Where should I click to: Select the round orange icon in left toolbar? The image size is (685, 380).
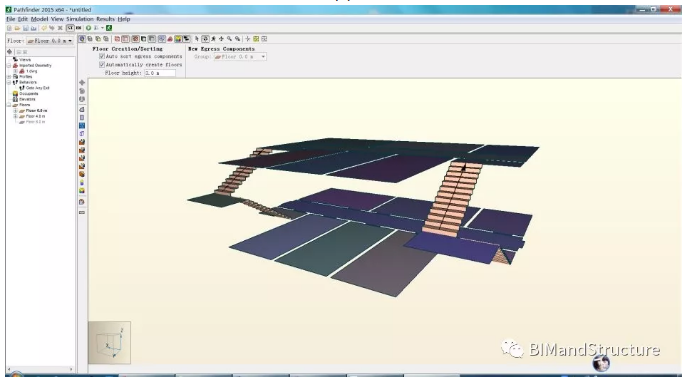coord(82,175)
